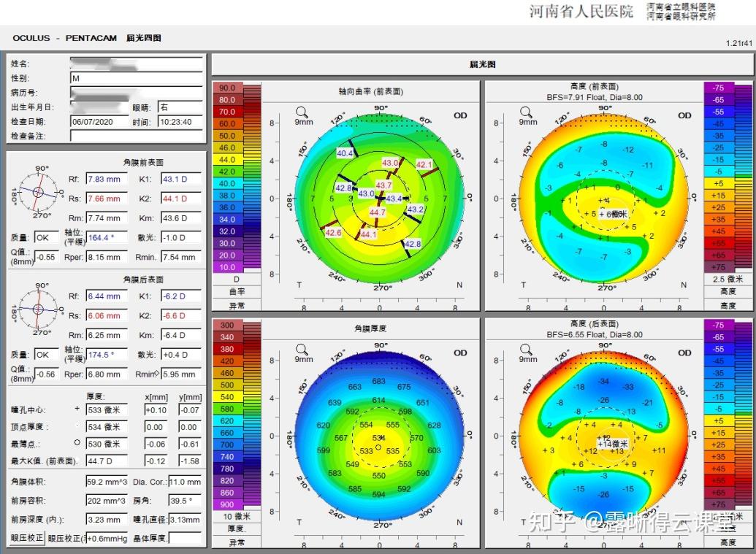The image size is (756, 554).
Task: Pick the 10.0 curvature color swatch
Action: pyautogui.click(x=228, y=267)
